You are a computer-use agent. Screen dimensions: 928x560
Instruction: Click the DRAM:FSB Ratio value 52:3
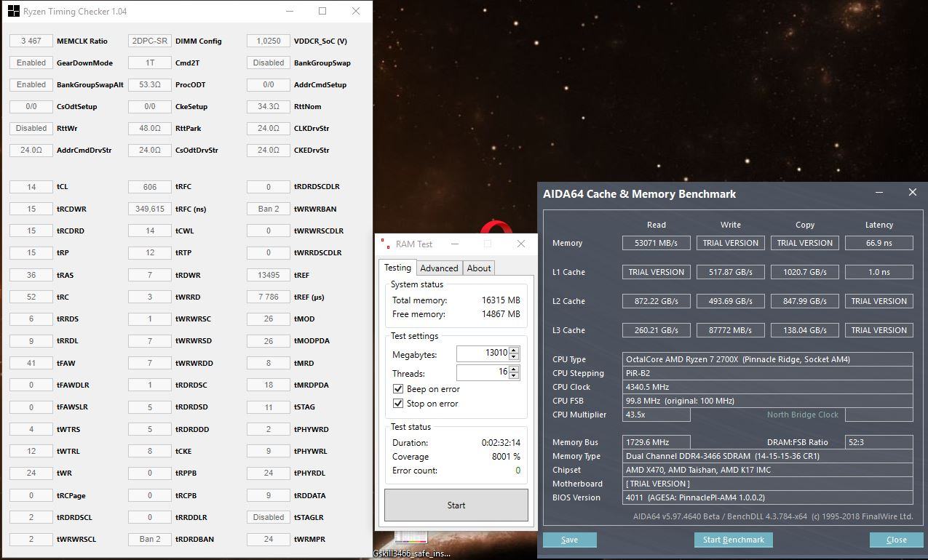[879, 442]
